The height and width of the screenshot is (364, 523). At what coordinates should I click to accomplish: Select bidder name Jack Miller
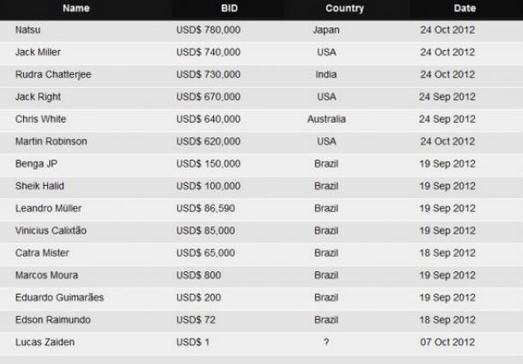(x=38, y=52)
